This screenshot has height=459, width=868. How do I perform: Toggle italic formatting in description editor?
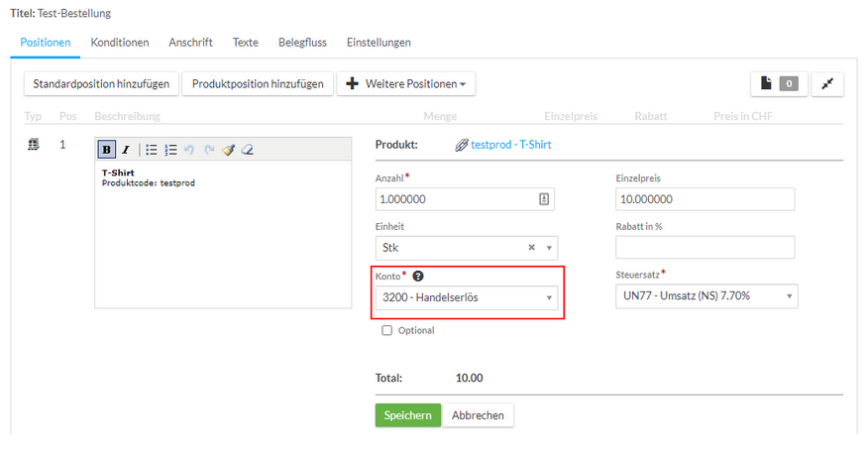click(x=126, y=150)
